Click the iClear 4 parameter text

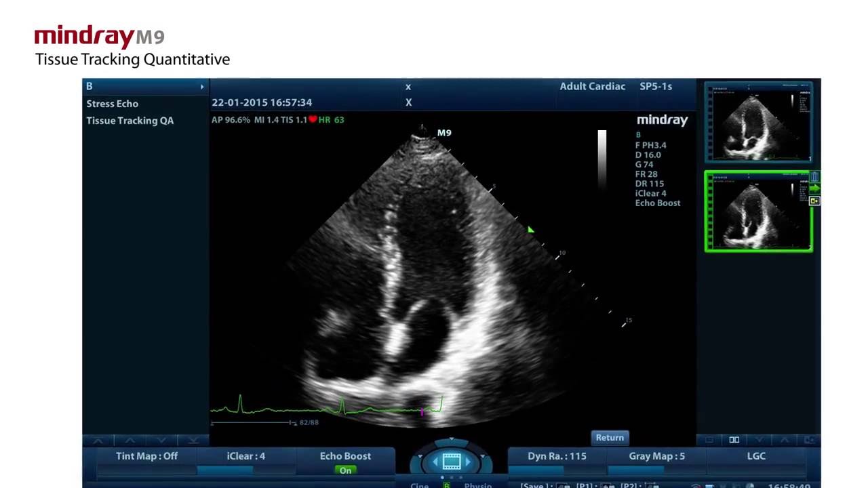pos(651,193)
